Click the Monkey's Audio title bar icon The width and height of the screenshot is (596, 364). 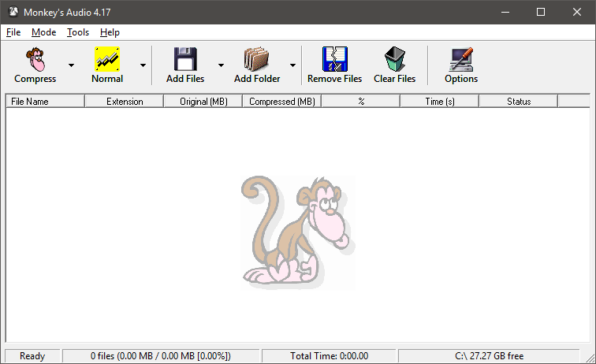tap(13, 12)
